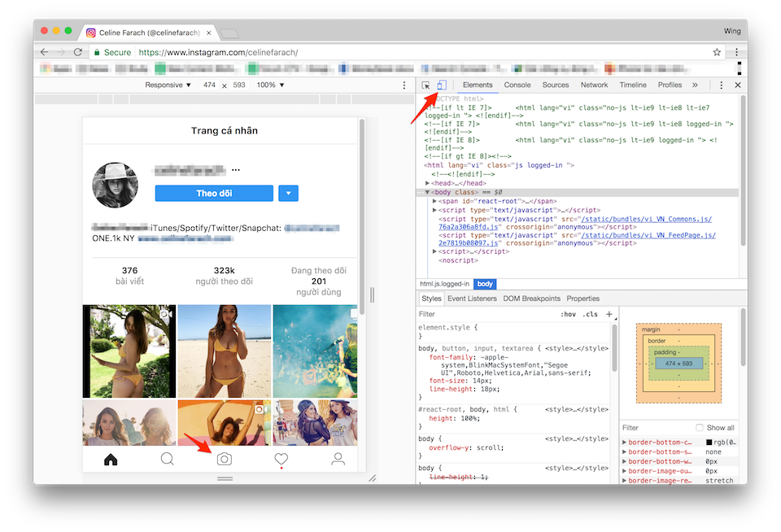Image resolution: width=781 pixels, height=532 pixels.
Task: Select the Elements tab
Action: tap(478, 85)
